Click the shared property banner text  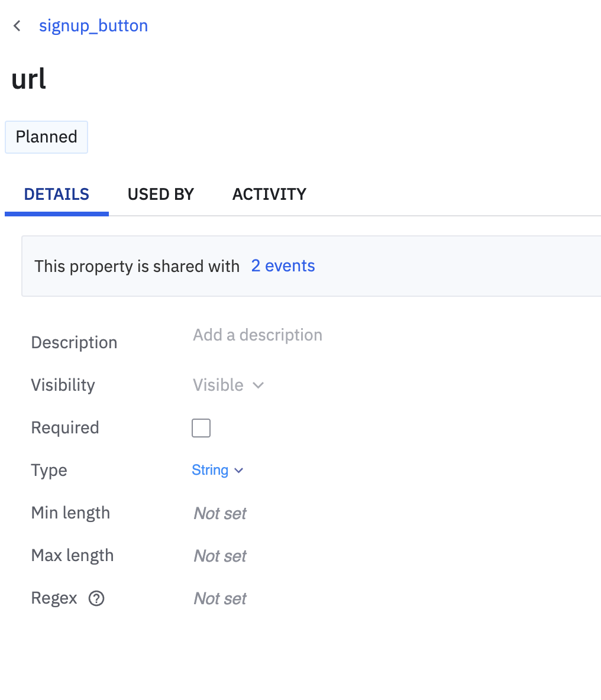pyautogui.click(x=137, y=267)
